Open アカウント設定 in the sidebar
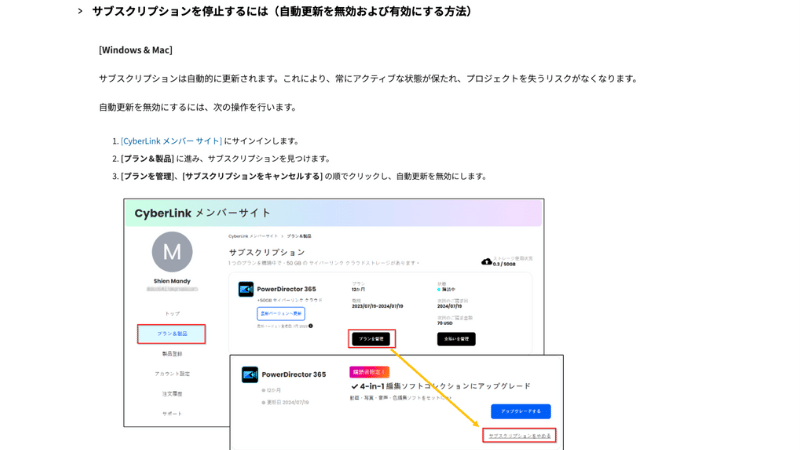Viewport: 800px width, 450px height. pos(172,374)
